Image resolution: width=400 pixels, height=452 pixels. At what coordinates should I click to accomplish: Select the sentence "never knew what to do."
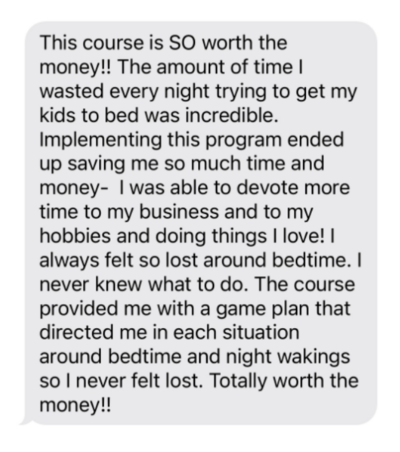[x=144, y=284]
